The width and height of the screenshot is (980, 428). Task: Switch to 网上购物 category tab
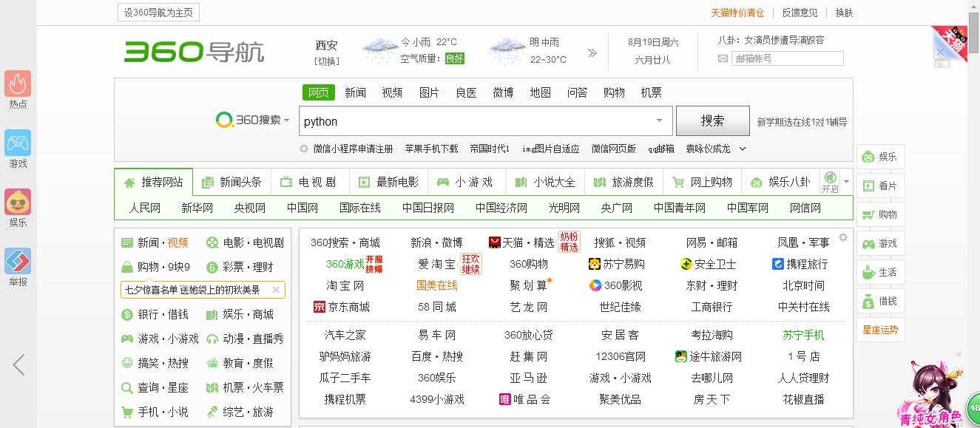702,182
